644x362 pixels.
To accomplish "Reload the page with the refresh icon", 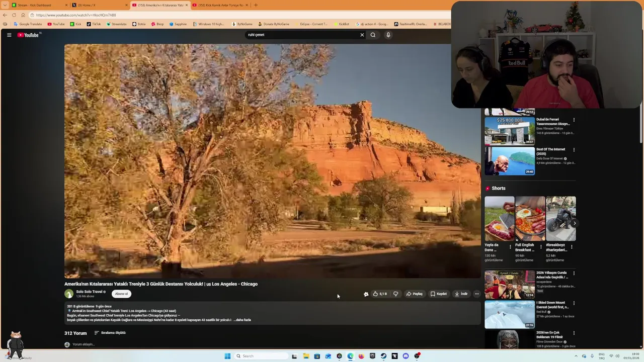I will pyautogui.click(x=14, y=15).
